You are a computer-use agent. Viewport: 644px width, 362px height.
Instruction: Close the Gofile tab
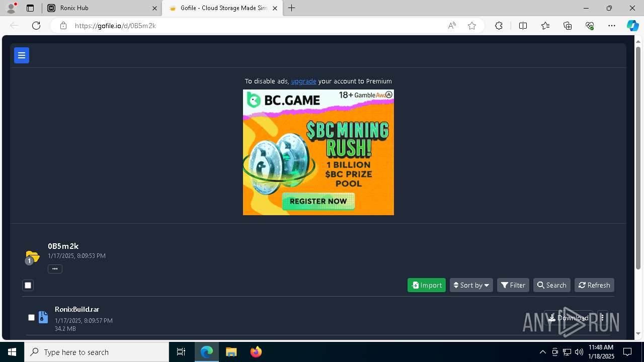(x=275, y=8)
